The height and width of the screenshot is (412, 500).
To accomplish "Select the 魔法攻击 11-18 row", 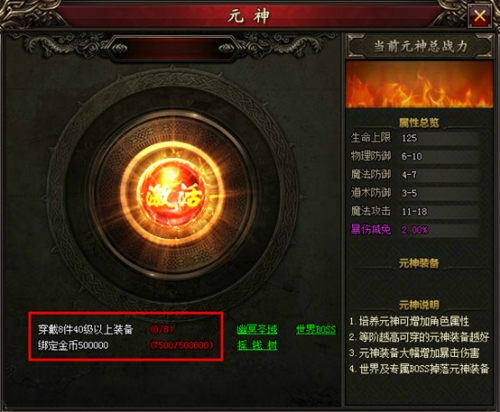I will pos(415,211).
